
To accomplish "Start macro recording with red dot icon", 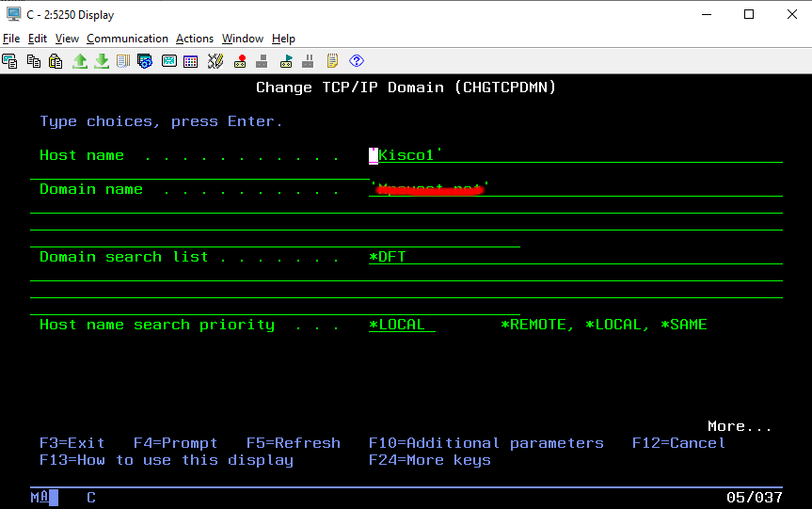I will (240, 61).
